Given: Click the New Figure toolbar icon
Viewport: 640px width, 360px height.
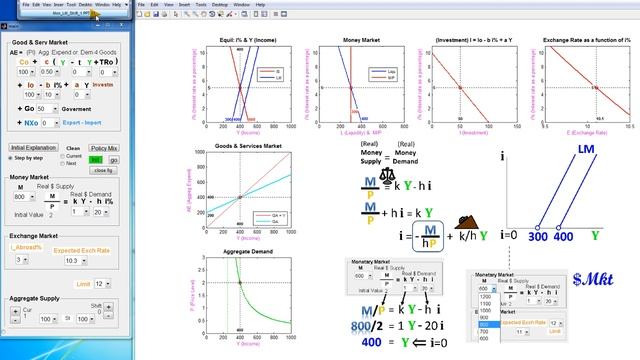Looking at the screenshot, I should (139, 14).
